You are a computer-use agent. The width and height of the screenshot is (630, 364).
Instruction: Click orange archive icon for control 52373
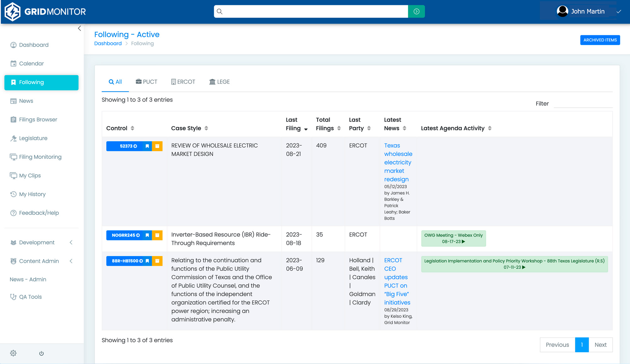point(157,146)
